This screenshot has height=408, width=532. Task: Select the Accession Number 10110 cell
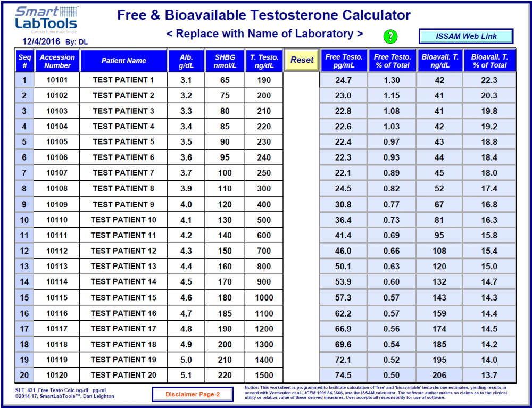(x=57, y=219)
